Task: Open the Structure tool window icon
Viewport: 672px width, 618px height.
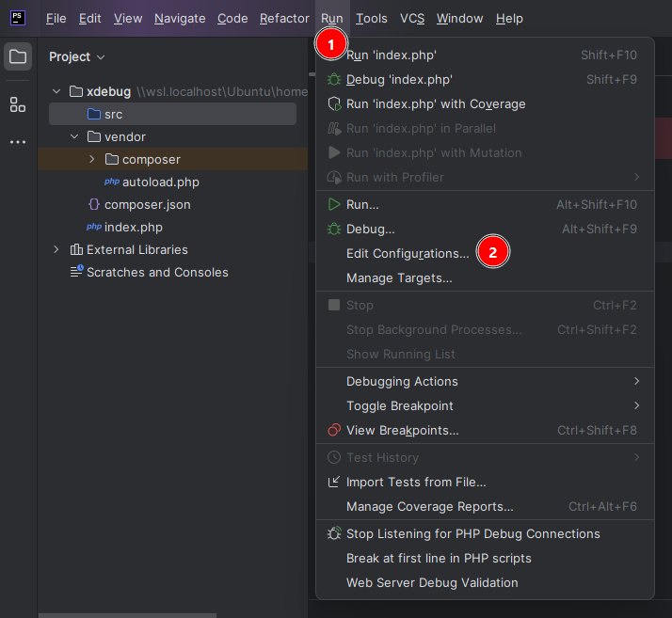Action: [18, 104]
